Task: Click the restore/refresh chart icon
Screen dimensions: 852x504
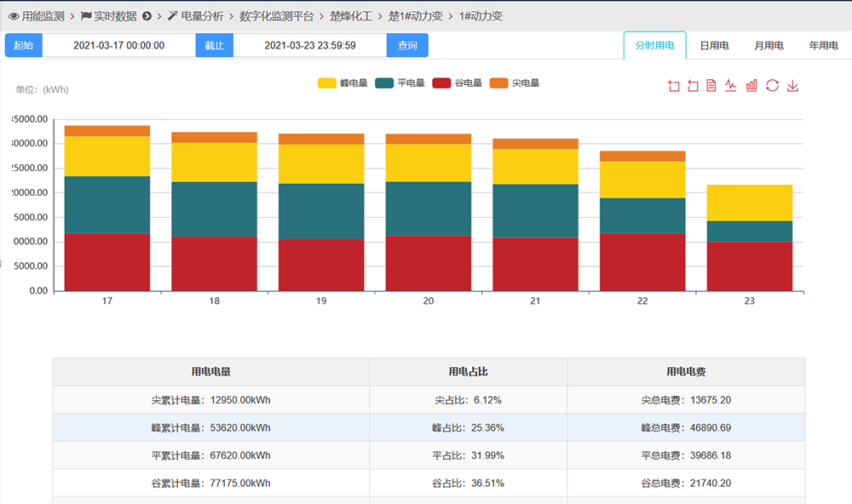Action: pyautogui.click(x=772, y=86)
